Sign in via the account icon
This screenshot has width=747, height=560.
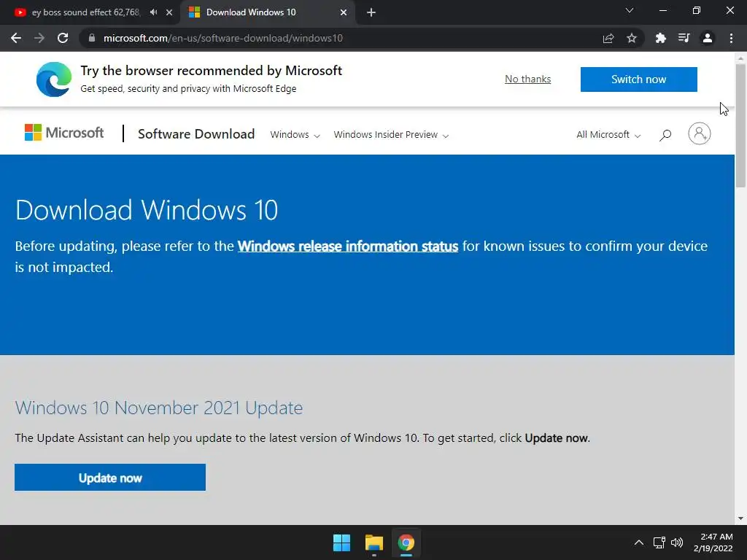pos(700,133)
